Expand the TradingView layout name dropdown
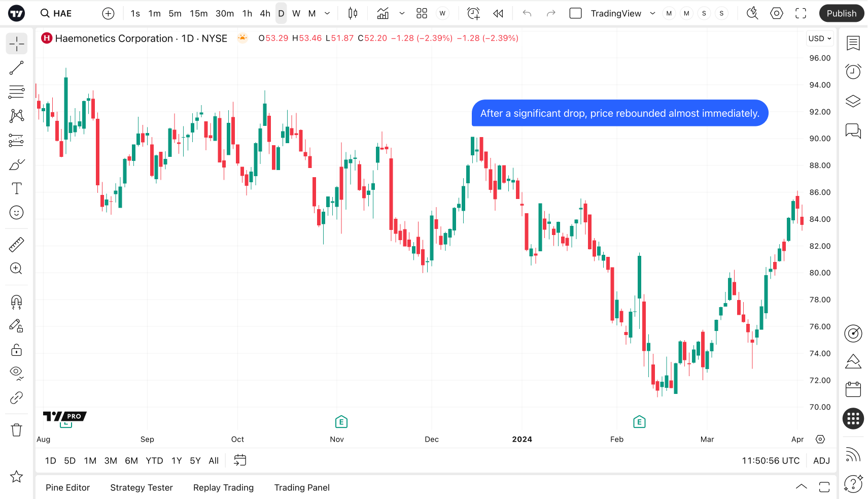 652,13
